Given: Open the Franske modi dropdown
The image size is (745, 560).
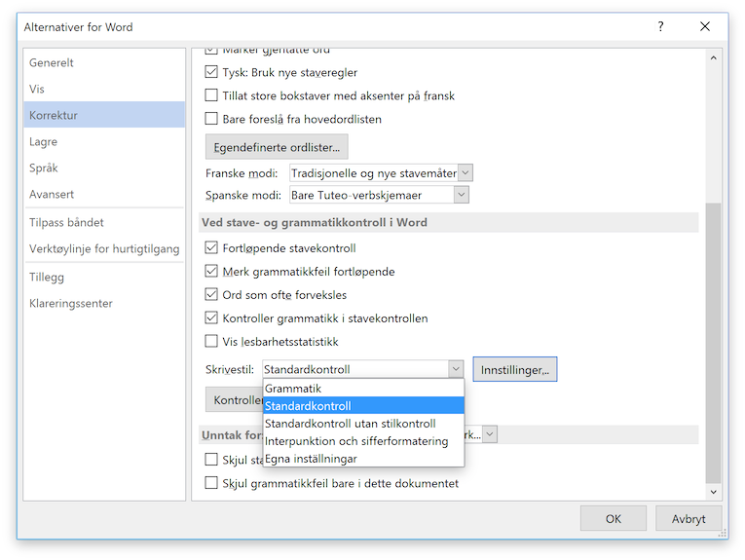Looking at the screenshot, I should pyautogui.click(x=465, y=173).
